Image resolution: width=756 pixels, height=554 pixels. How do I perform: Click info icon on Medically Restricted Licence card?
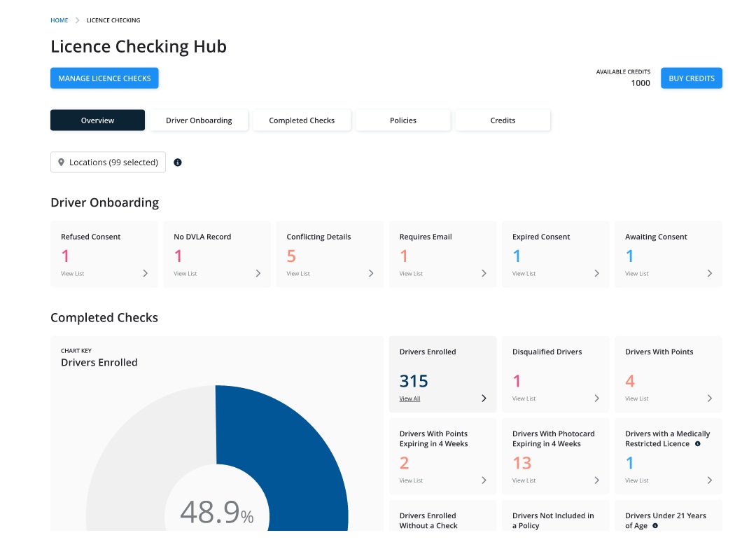click(x=698, y=444)
